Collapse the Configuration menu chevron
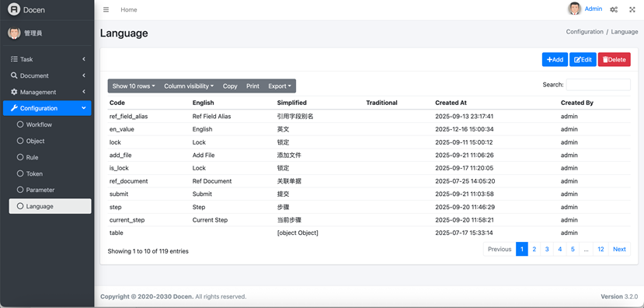 click(x=84, y=108)
